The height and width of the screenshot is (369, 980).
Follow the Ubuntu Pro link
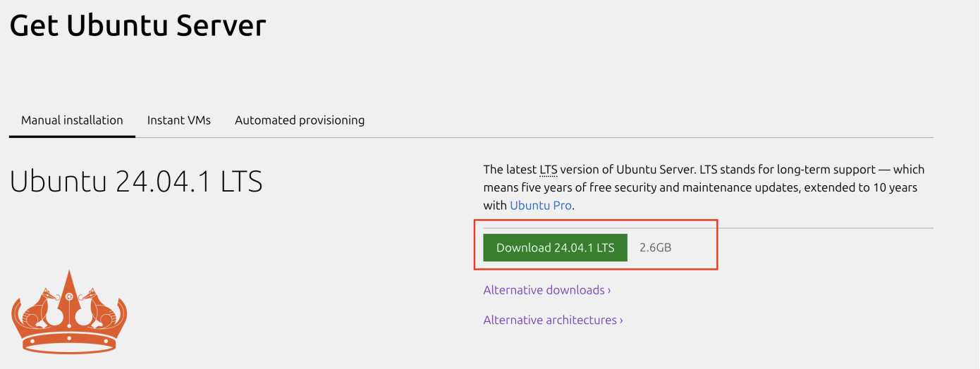click(x=541, y=206)
